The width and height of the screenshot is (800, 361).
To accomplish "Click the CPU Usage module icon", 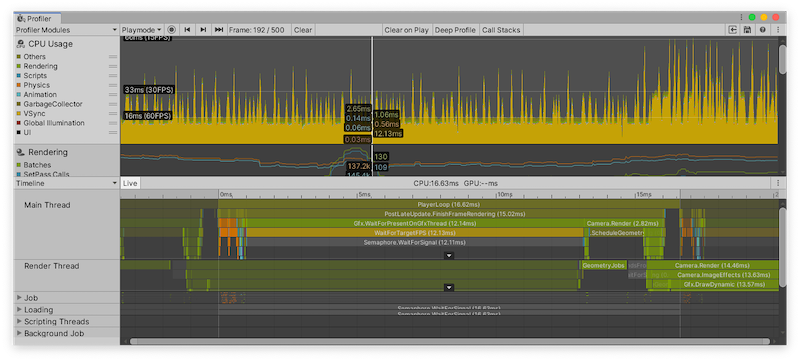I will click(20, 44).
